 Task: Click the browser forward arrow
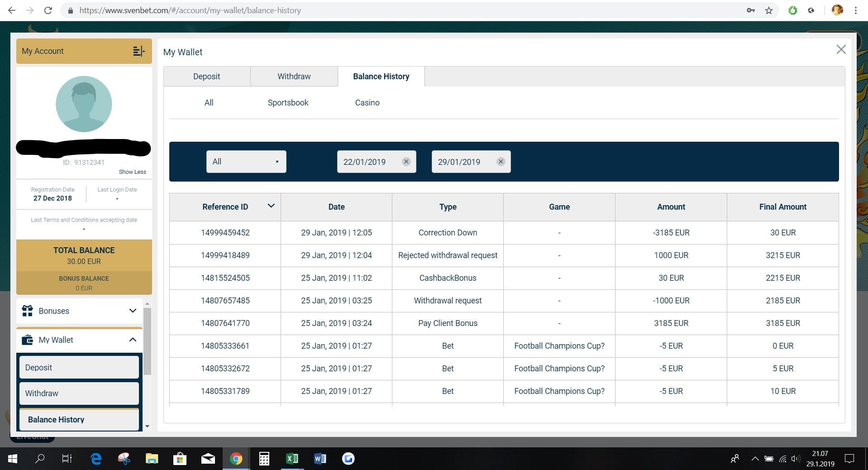pos(30,10)
